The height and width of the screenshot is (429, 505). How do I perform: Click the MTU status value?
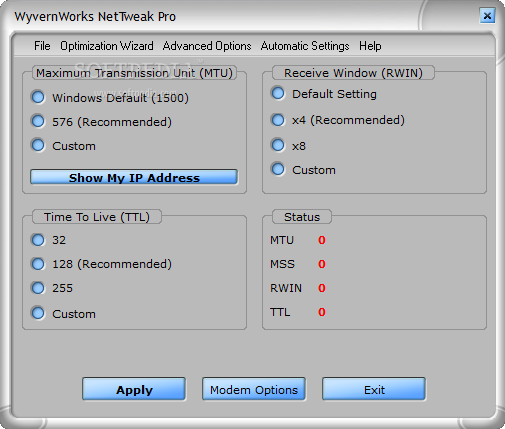click(322, 240)
